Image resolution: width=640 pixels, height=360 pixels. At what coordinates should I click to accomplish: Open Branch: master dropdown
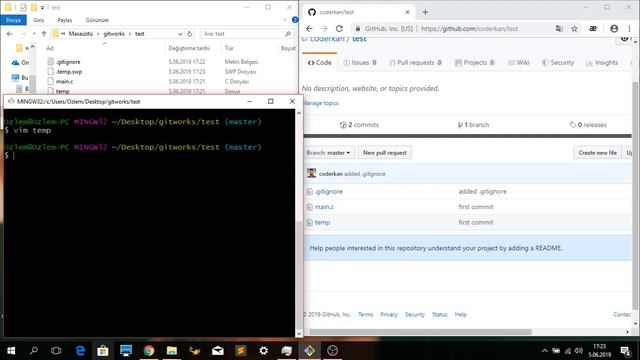point(329,153)
